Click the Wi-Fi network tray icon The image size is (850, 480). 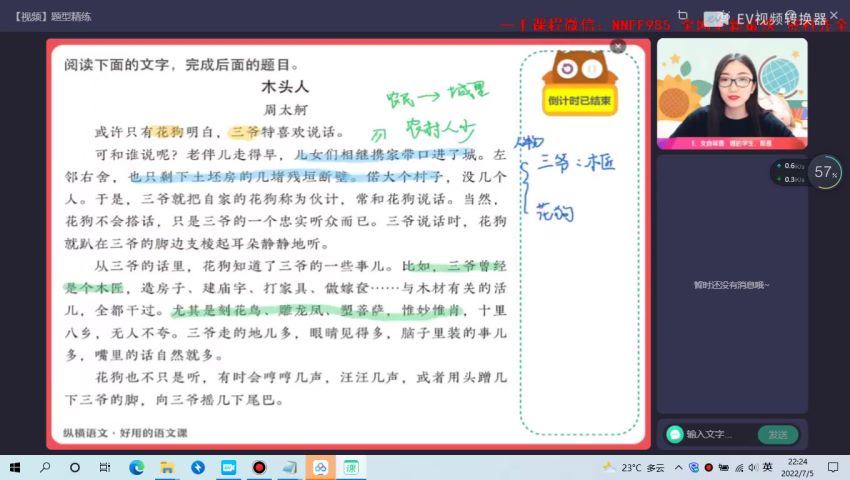tap(739, 468)
